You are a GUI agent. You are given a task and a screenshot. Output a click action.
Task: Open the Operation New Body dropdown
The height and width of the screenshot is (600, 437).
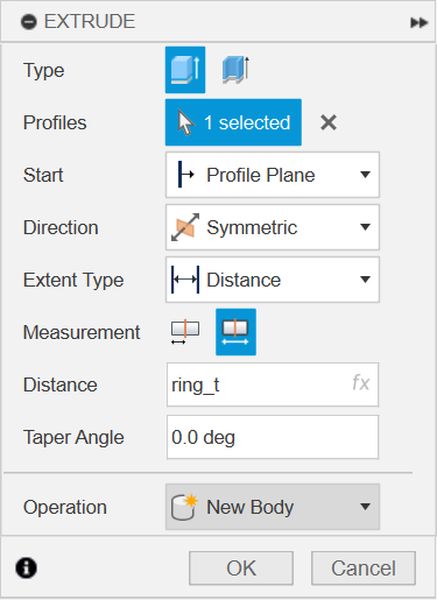272,507
